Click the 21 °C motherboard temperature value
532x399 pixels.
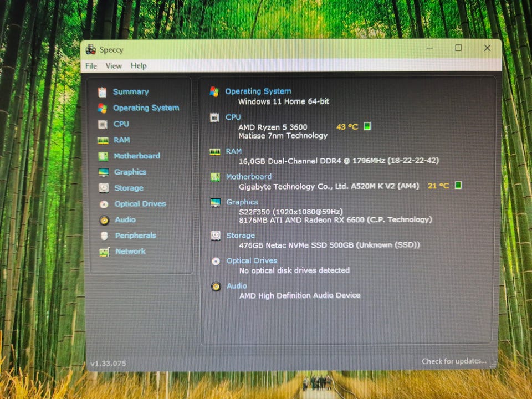(x=438, y=186)
